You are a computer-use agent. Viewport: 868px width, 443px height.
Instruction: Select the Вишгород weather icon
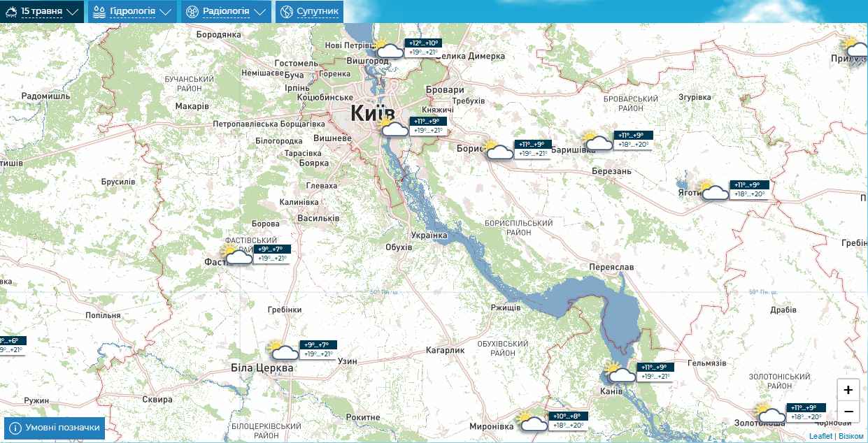click(389, 48)
